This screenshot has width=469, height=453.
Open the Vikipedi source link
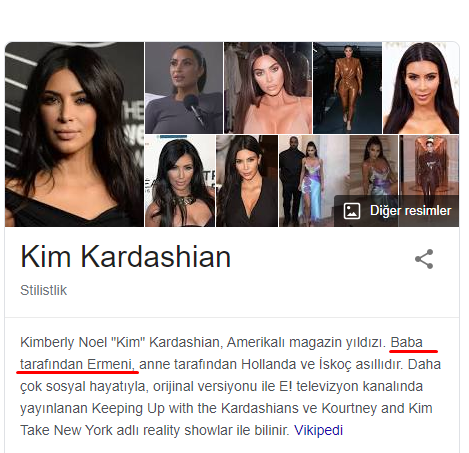(318, 430)
